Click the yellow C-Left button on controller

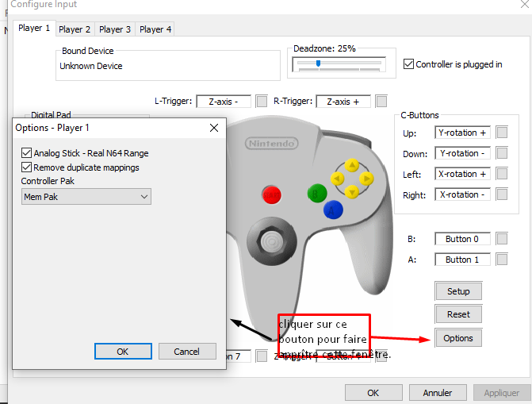pyautogui.click(x=337, y=179)
